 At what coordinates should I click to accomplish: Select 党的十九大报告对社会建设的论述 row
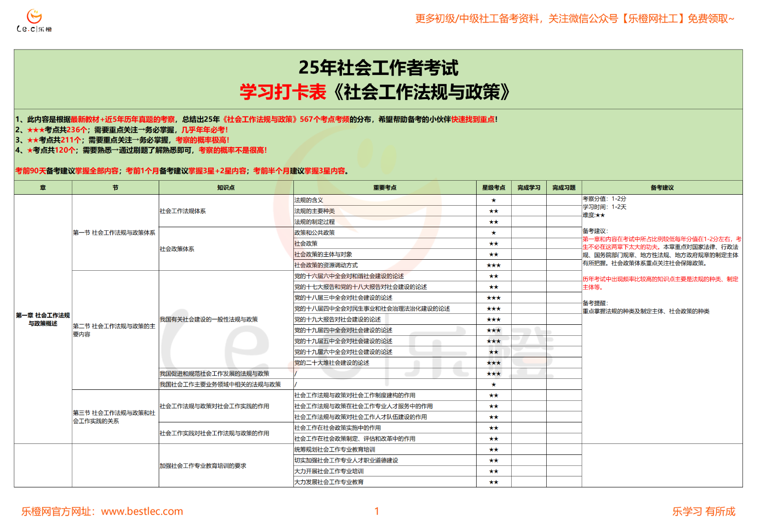385,319
